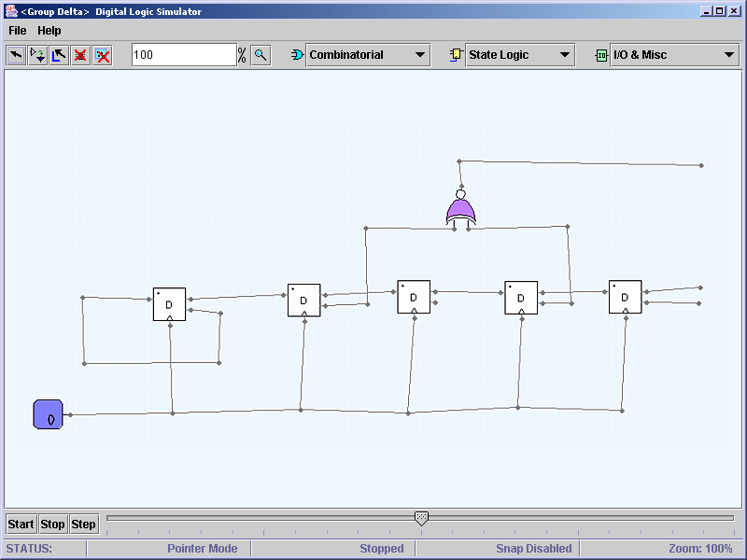Click the zoom percentage input field
Image resolution: width=747 pixels, height=560 pixels.
[x=183, y=55]
